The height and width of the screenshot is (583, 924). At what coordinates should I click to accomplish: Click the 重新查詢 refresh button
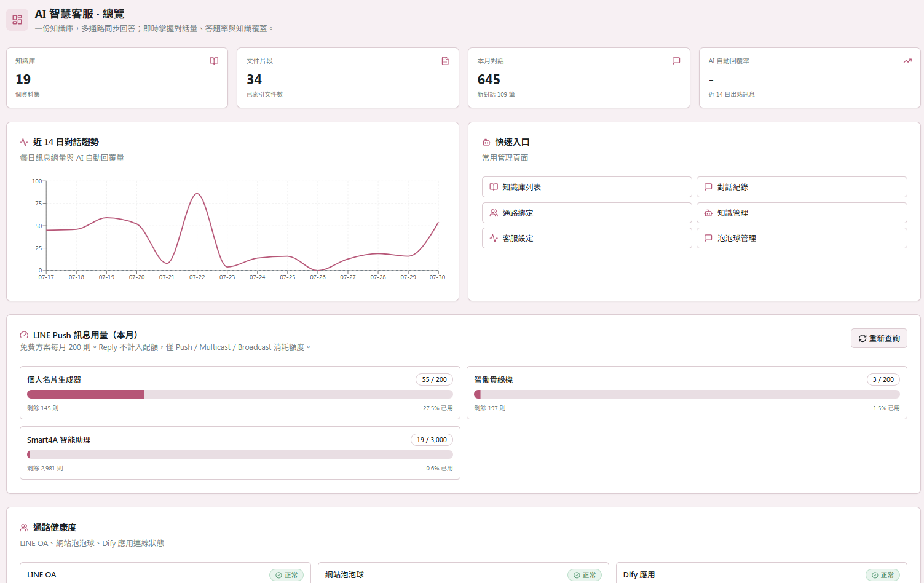pos(879,338)
